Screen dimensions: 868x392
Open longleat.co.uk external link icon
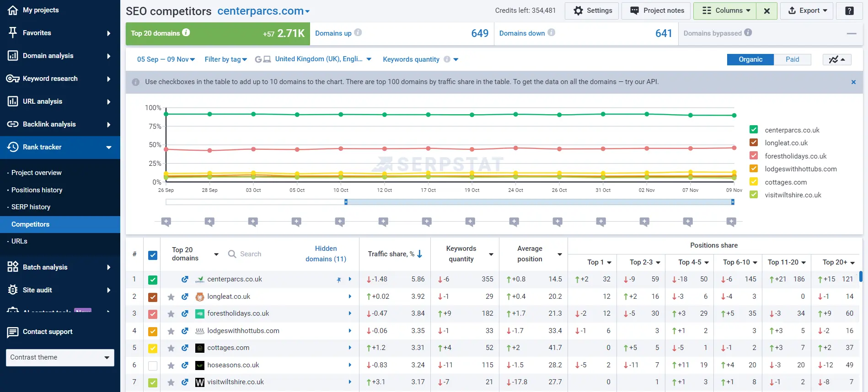pyautogui.click(x=185, y=297)
